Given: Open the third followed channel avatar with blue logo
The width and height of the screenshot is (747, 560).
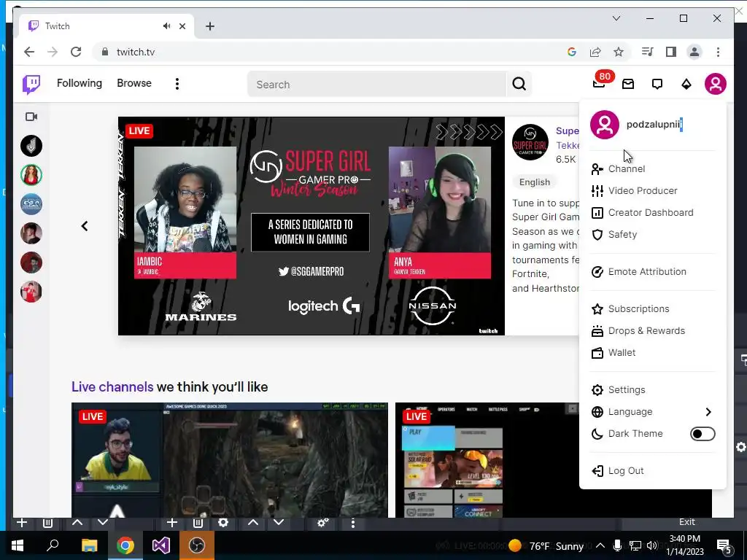Looking at the screenshot, I should (31, 204).
